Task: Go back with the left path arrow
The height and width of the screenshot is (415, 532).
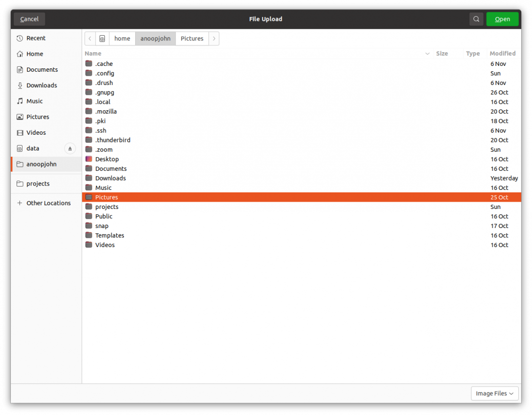Action: click(x=90, y=39)
